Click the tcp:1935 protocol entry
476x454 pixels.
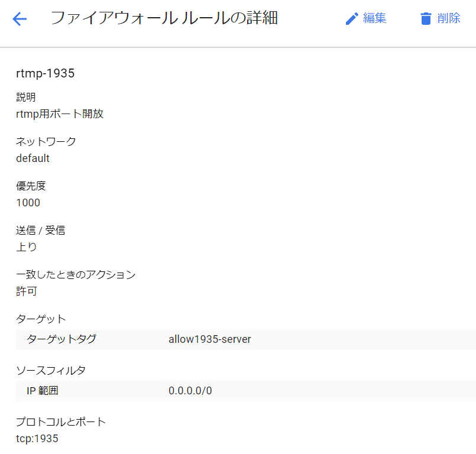point(37,438)
